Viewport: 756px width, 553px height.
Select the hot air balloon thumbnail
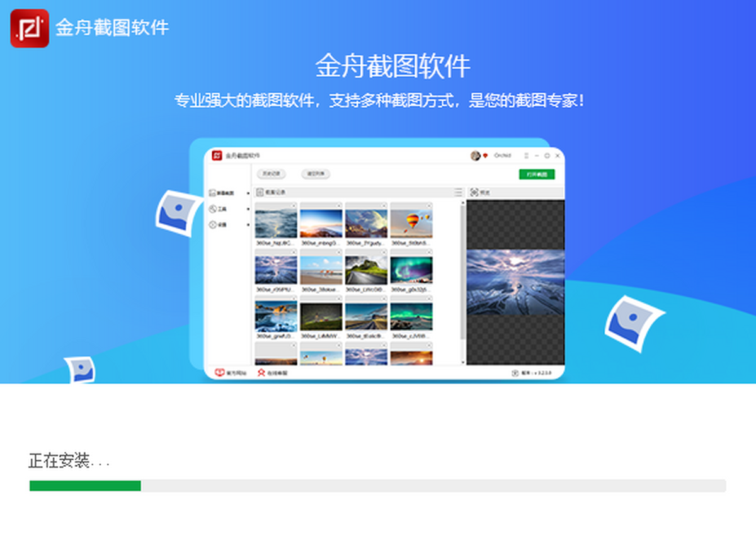(x=411, y=220)
